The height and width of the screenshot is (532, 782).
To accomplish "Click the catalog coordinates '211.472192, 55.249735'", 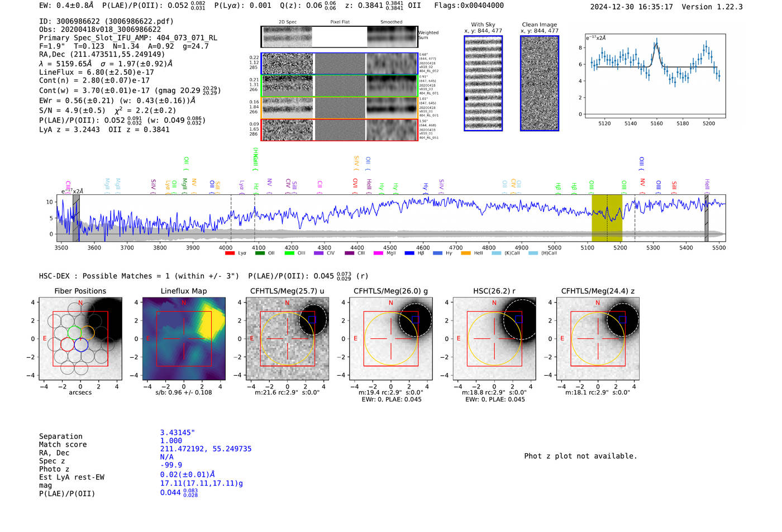I will click(x=206, y=449).
